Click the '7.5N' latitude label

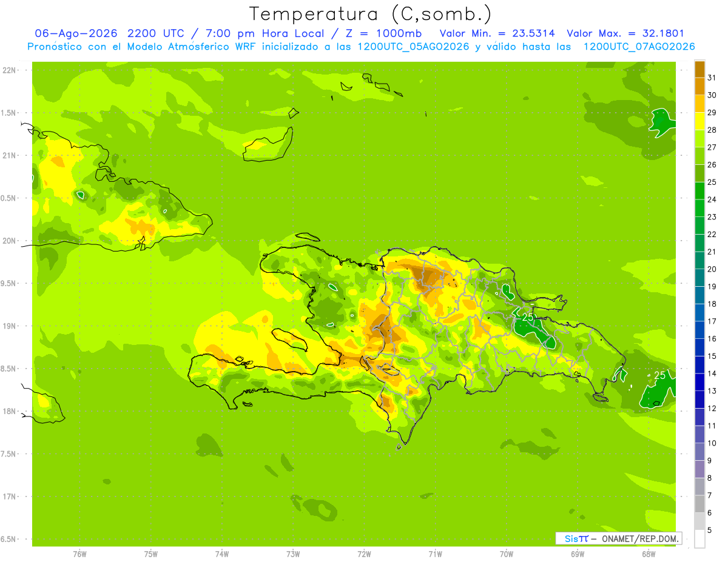(x=8, y=454)
